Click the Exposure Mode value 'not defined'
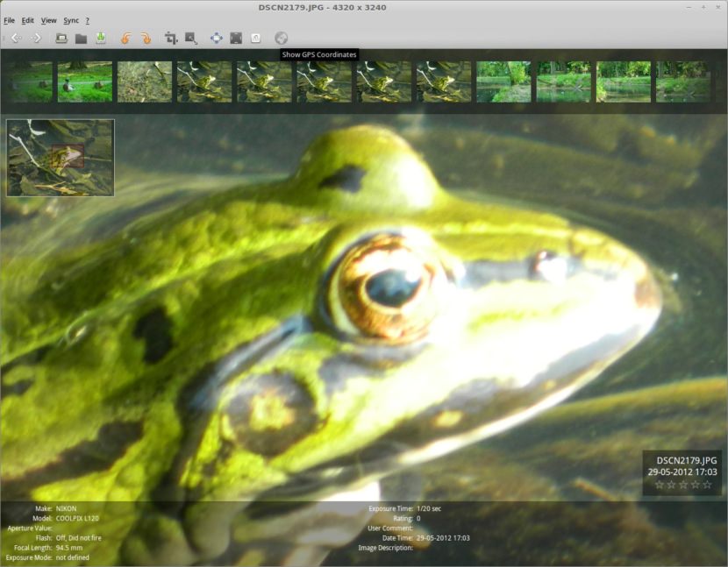728x567 pixels. pyautogui.click(x=73, y=557)
